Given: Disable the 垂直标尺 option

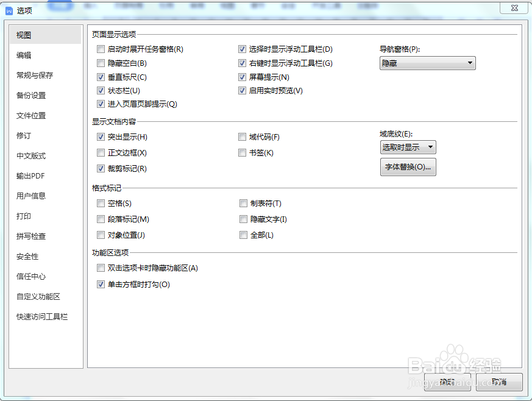Looking at the screenshot, I should pos(101,77).
